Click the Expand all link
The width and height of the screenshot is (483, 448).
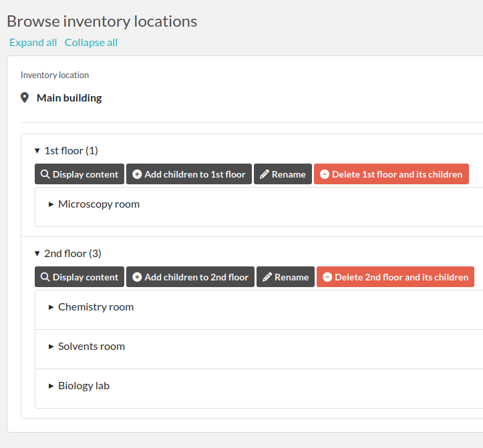[33, 43]
